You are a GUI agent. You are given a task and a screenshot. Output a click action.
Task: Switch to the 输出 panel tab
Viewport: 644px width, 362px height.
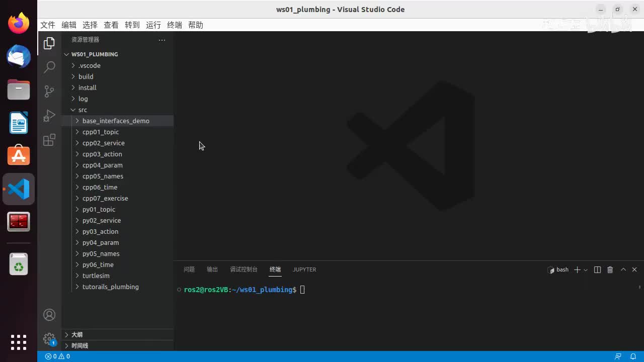tap(212, 269)
